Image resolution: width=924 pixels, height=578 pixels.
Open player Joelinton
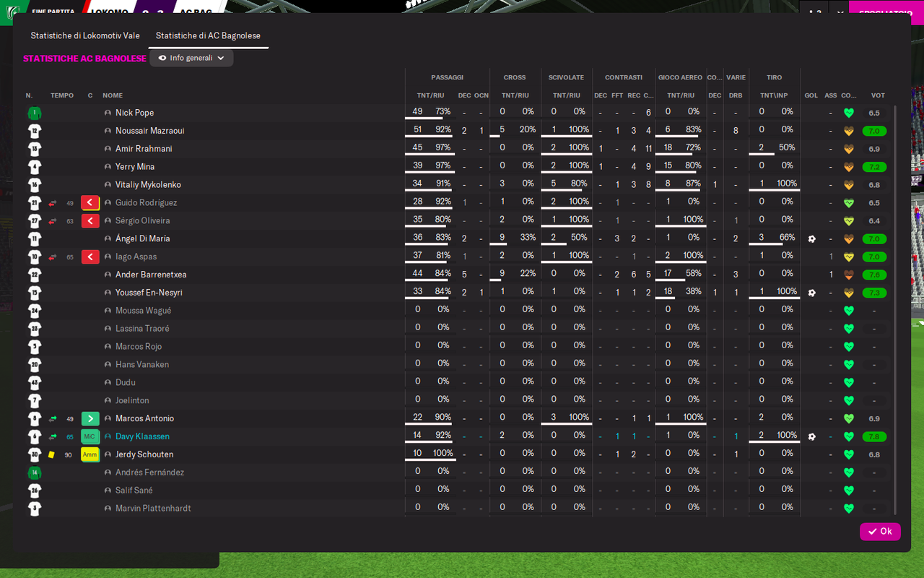(132, 400)
